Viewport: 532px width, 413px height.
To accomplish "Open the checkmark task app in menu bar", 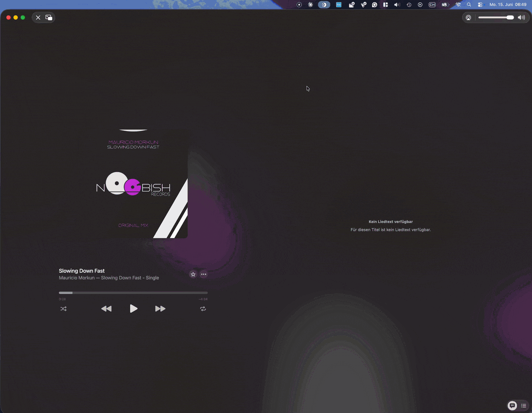I will click(363, 5).
